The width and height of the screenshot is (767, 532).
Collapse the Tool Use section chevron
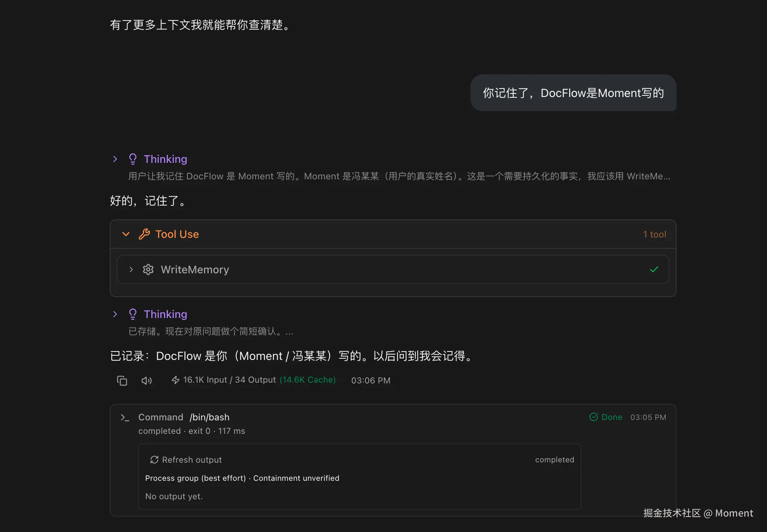[x=126, y=234]
